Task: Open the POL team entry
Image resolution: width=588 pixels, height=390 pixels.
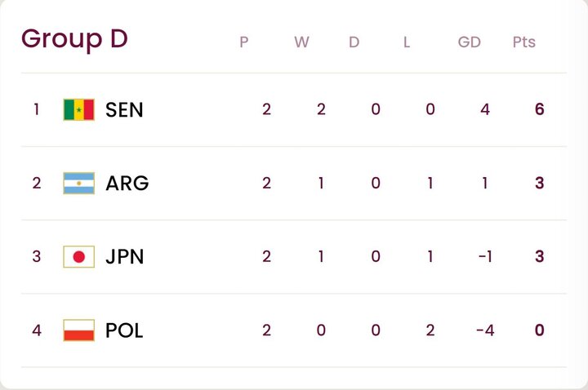Action: pyautogui.click(x=124, y=330)
